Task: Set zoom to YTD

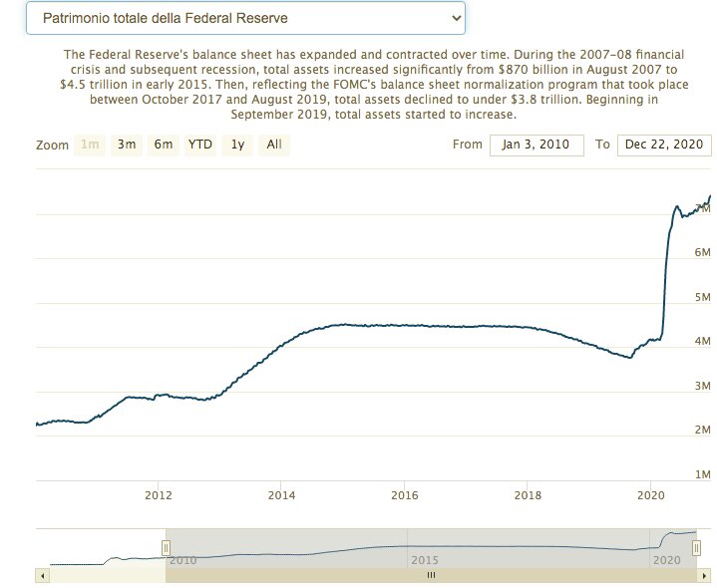Action: (x=200, y=145)
